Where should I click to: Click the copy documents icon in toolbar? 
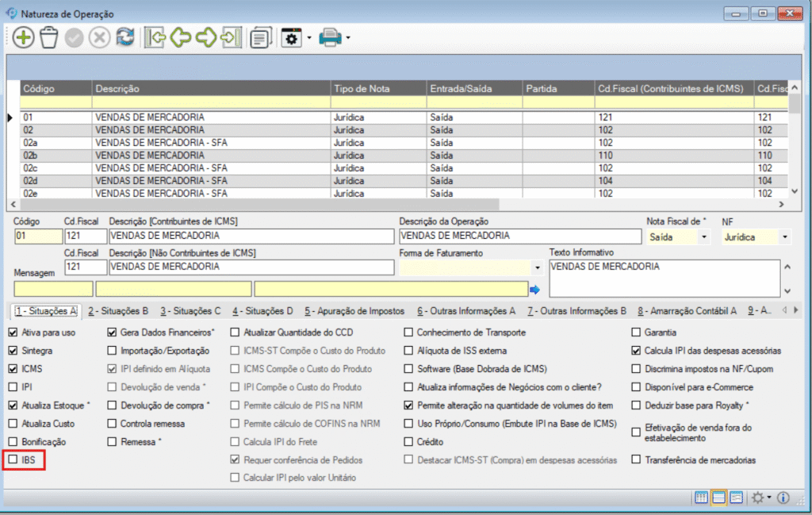click(260, 37)
